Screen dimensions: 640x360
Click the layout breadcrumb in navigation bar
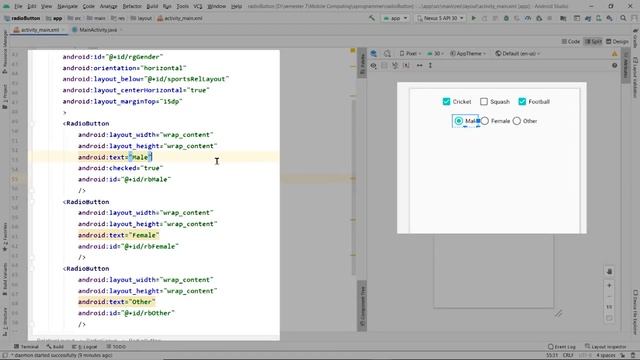pos(141,18)
